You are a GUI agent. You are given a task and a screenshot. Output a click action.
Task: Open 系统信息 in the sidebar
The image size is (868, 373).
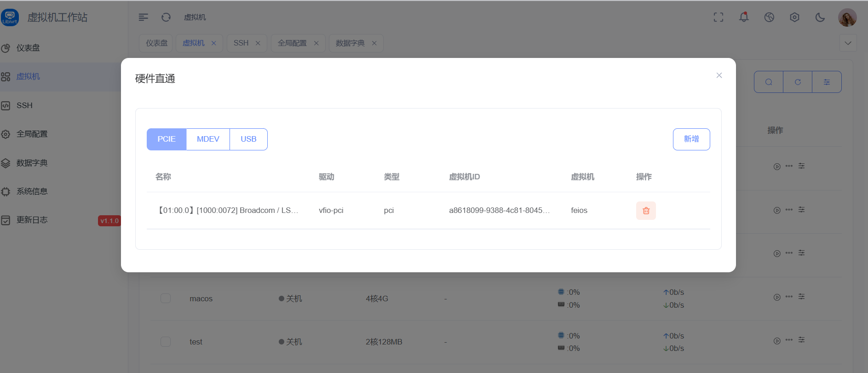coord(32,191)
